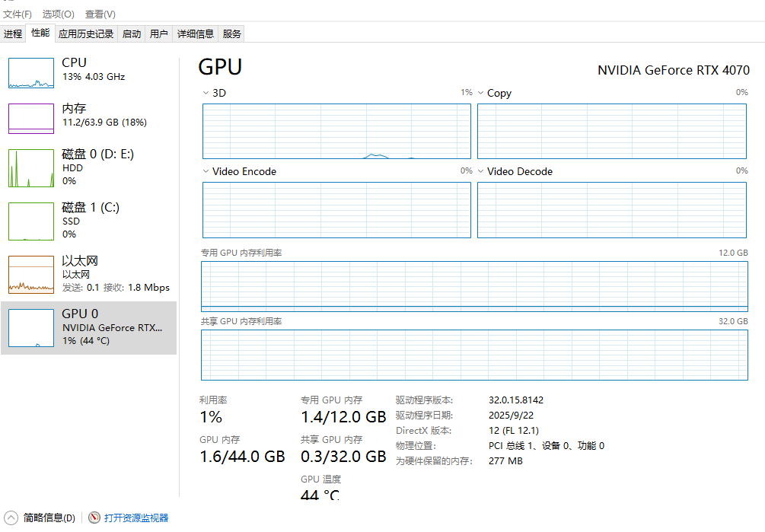Viewport: 765px width, 532px height.
Task: Open the 文件(F) menu
Action: click(18, 14)
